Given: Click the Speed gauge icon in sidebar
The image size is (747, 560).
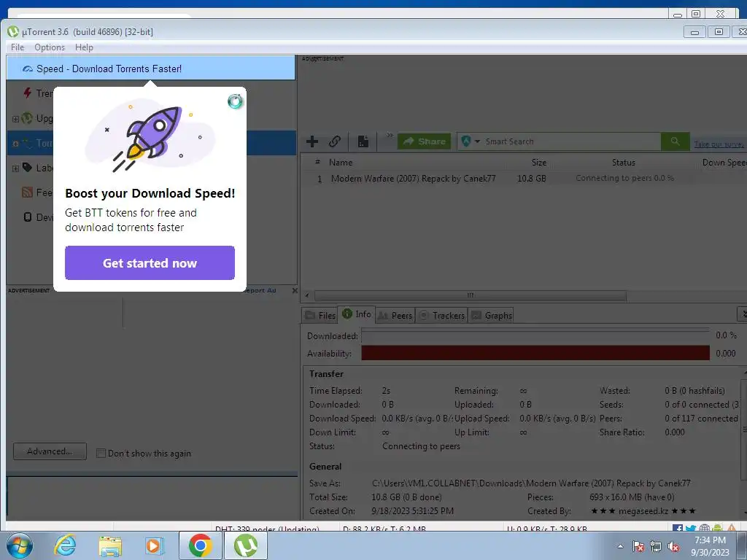Looking at the screenshot, I should coord(28,69).
